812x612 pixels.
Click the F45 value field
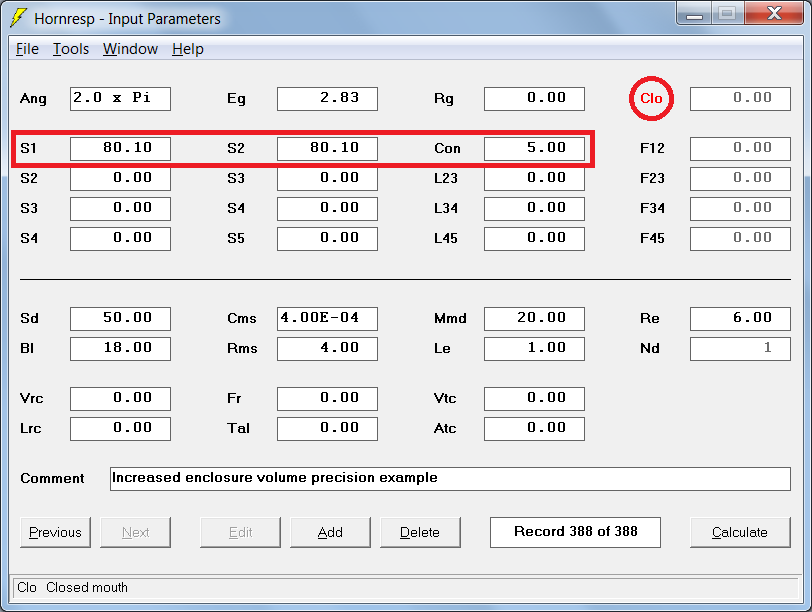point(740,239)
